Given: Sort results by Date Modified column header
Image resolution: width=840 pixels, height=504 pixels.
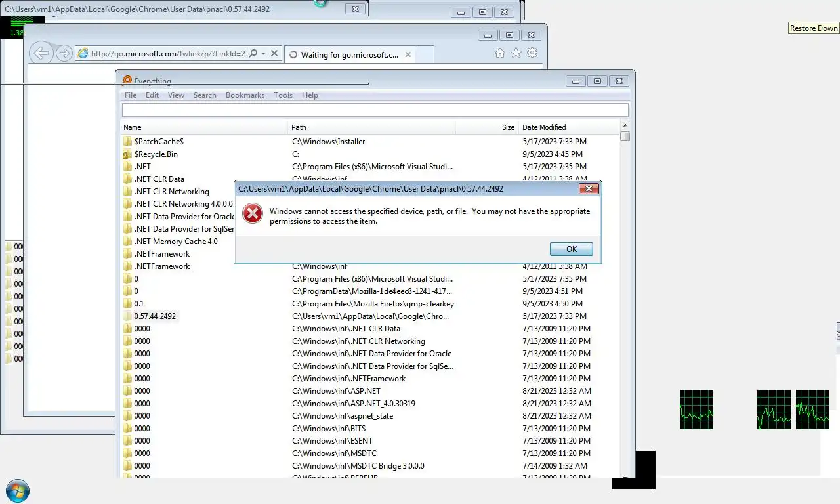Looking at the screenshot, I should [568, 127].
